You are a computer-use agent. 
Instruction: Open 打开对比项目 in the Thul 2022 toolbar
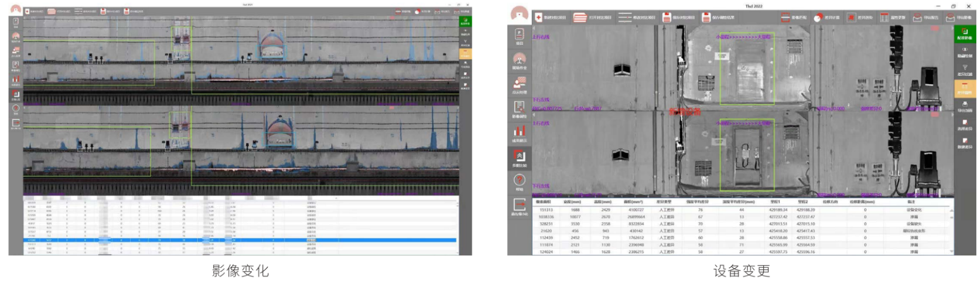coord(592,18)
